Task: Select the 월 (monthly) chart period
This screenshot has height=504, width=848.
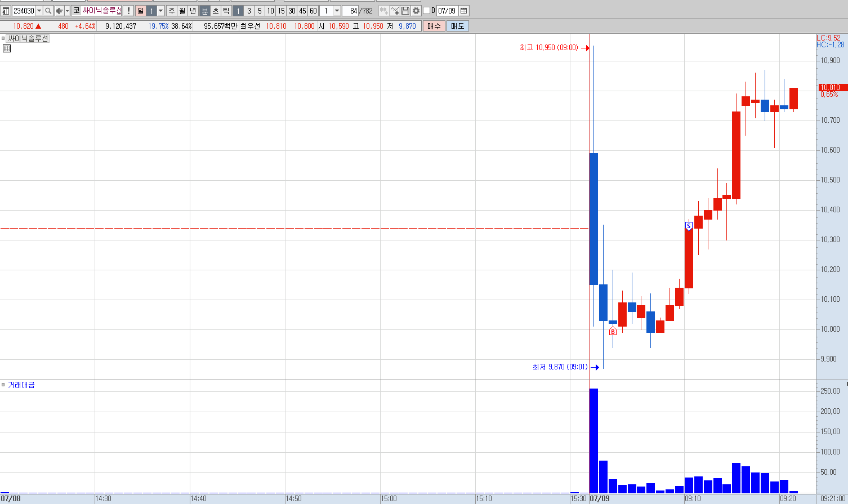Action: (x=182, y=11)
